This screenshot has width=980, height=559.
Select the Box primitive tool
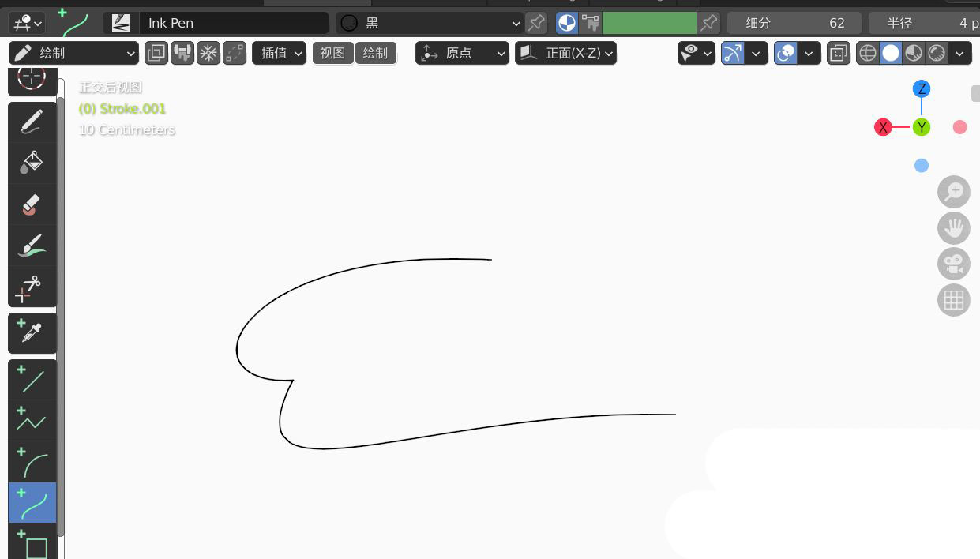click(32, 544)
